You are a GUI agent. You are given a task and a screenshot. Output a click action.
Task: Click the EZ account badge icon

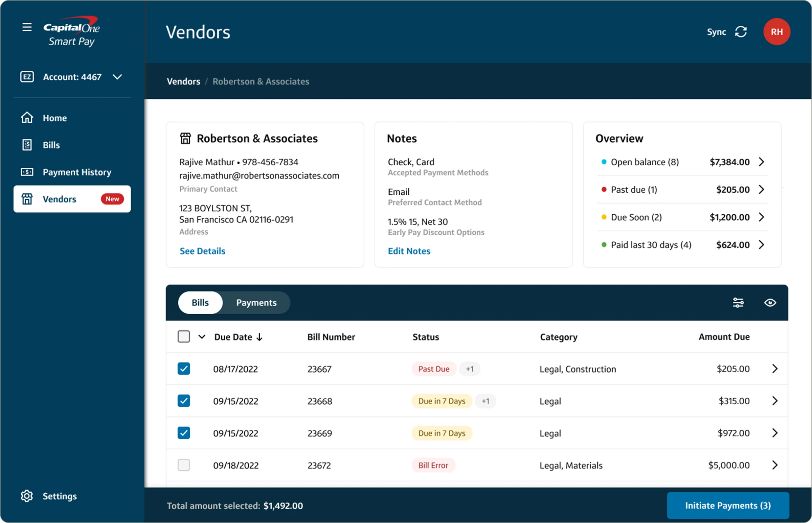(27, 77)
